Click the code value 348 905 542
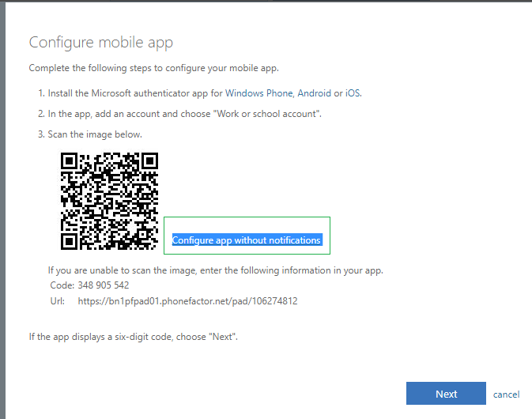 (103, 285)
